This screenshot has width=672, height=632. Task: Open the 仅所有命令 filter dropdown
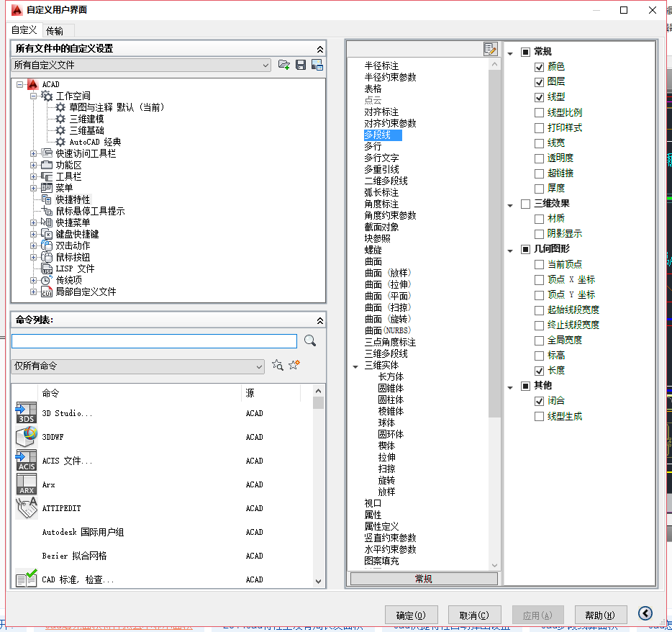click(x=137, y=366)
